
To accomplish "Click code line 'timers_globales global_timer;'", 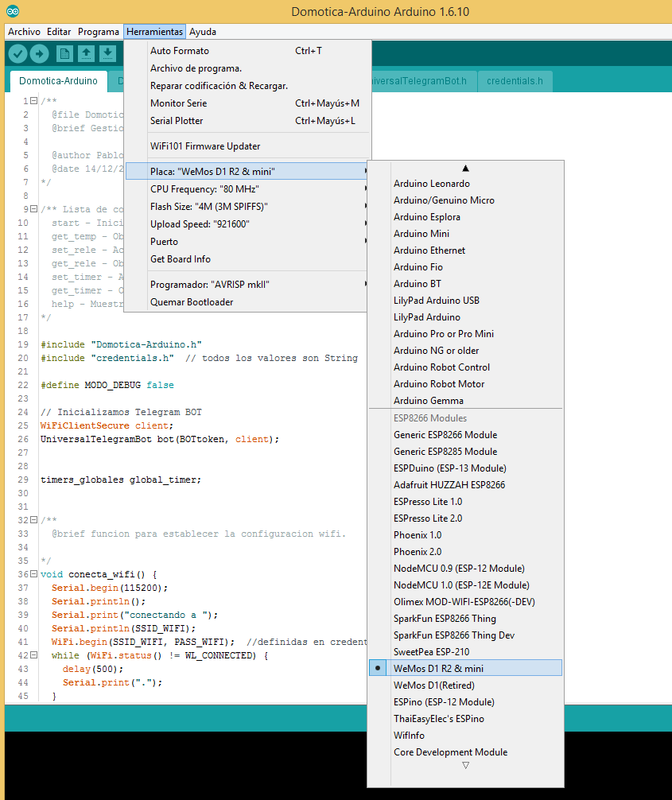I will pos(121,480).
